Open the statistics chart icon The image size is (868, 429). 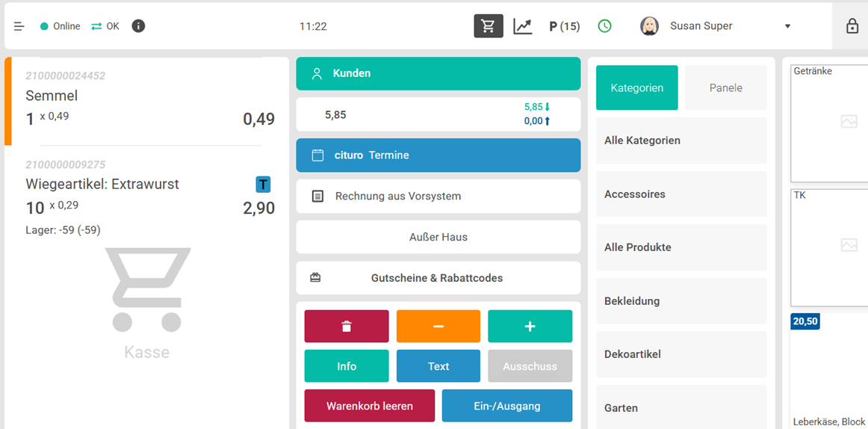pyautogui.click(x=523, y=26)
